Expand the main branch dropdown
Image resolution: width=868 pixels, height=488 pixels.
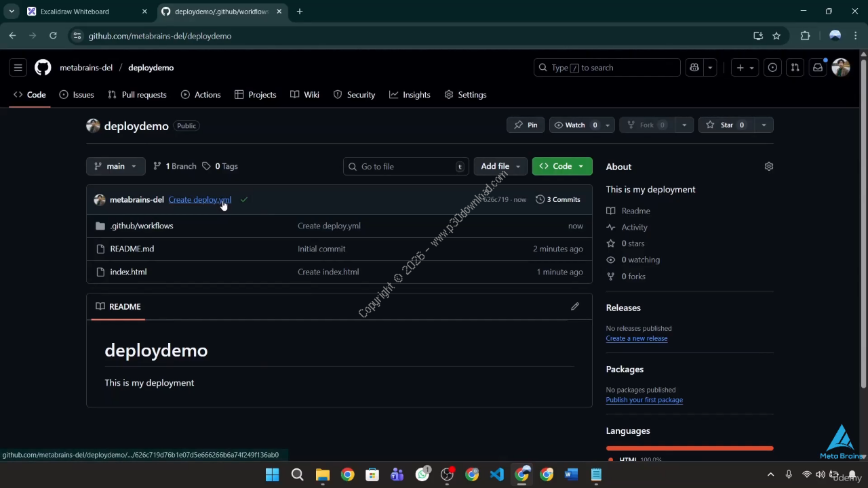pos(115,166)
